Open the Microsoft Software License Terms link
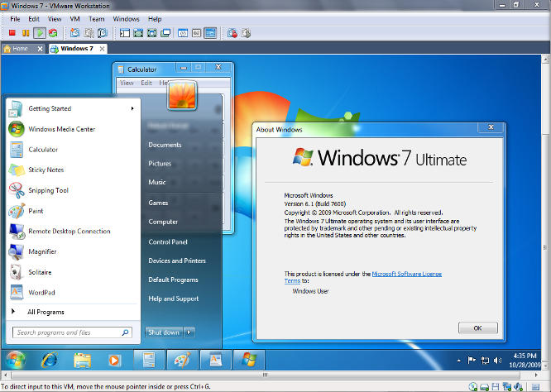The height and width of the screenshot is (392, 551). point(406,274)
